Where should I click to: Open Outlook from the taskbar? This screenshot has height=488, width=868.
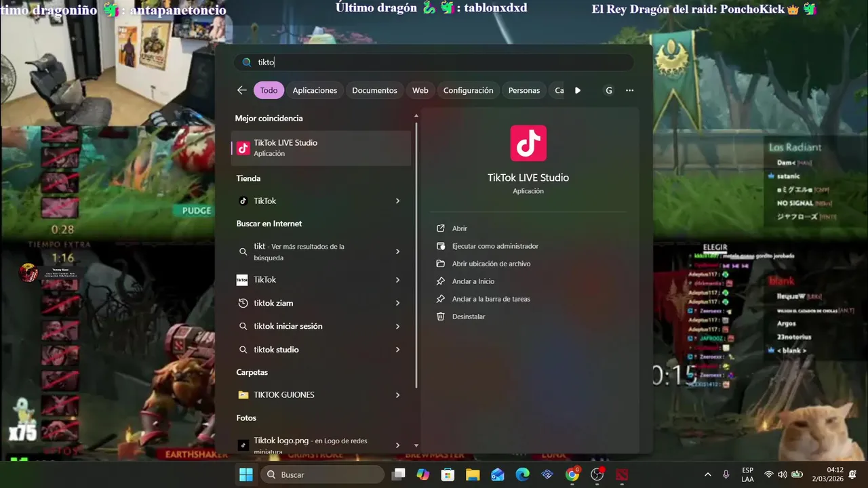[498, 474]
